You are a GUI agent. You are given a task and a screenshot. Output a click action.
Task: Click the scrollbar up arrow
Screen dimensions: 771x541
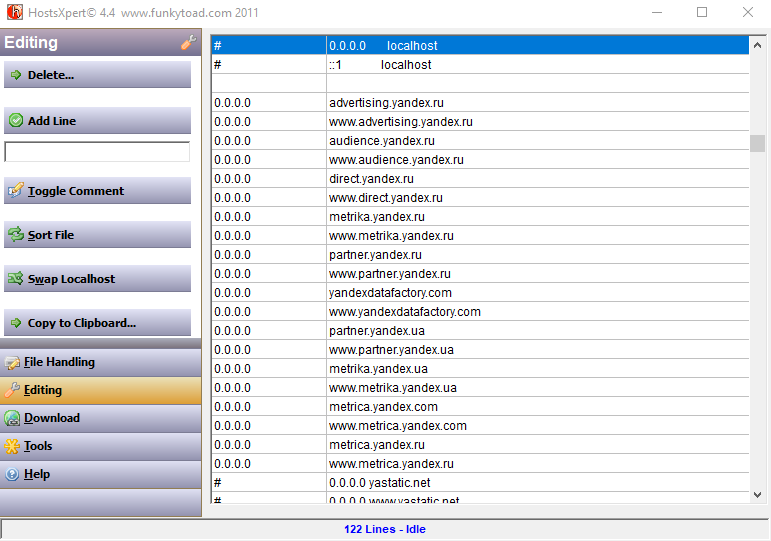(x=757, y=45)
